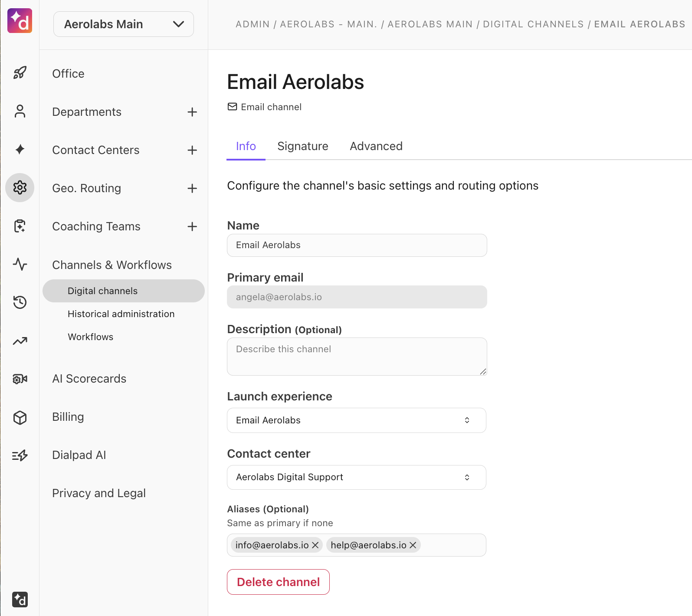Open the Contact center dropdown

(357, 477)
